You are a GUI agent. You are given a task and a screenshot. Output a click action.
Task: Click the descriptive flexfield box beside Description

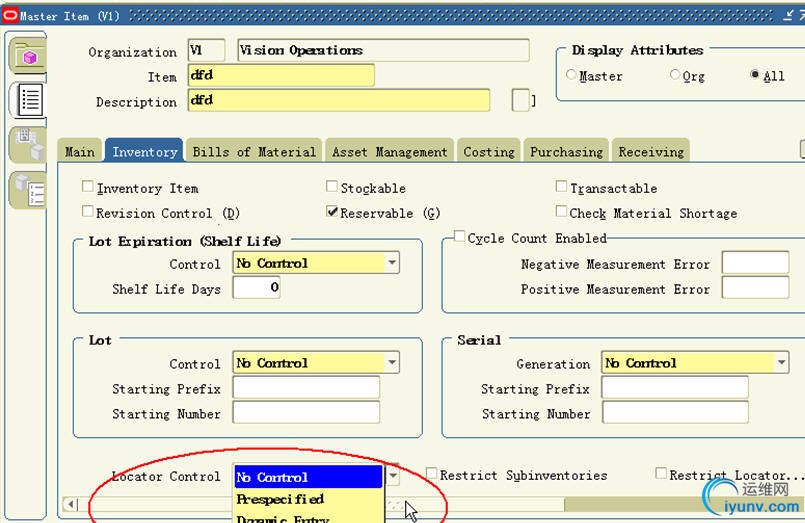[521, 100]
